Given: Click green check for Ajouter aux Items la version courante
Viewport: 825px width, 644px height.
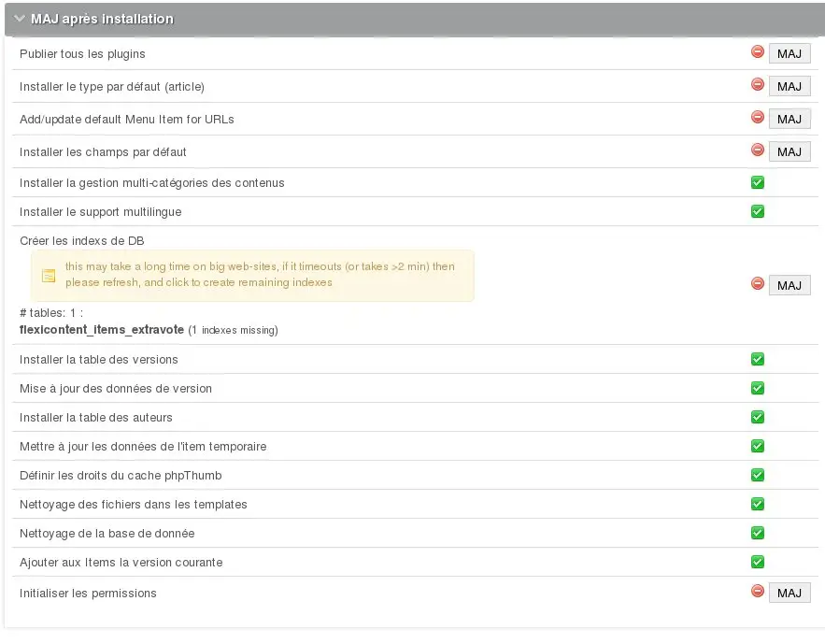Looking at the screenshot, I should tap(757, 562).
